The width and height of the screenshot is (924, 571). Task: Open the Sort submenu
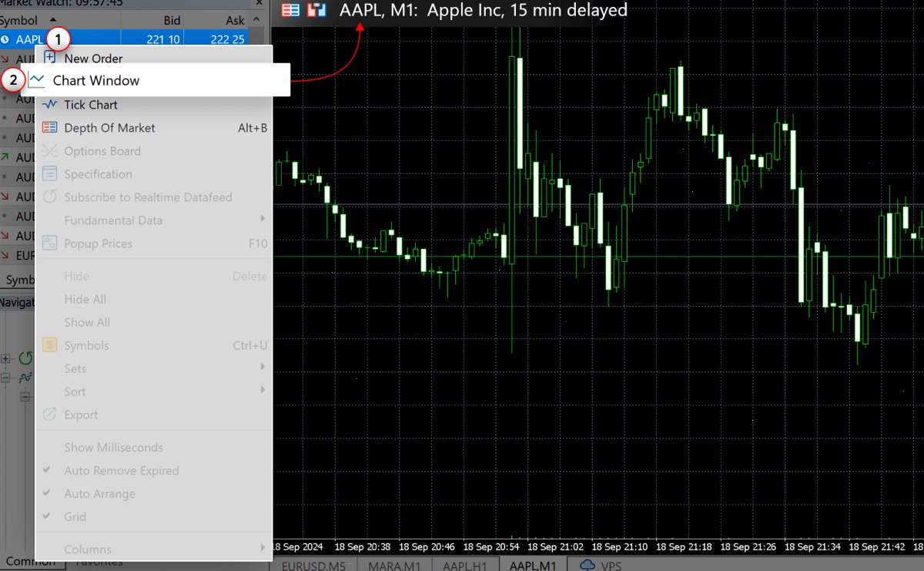click(154, 391)
